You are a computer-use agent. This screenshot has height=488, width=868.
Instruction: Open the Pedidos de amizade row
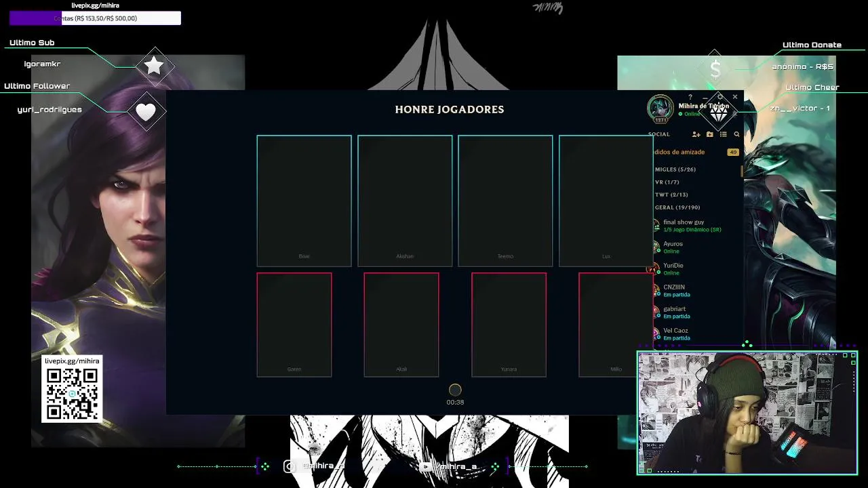696,152
